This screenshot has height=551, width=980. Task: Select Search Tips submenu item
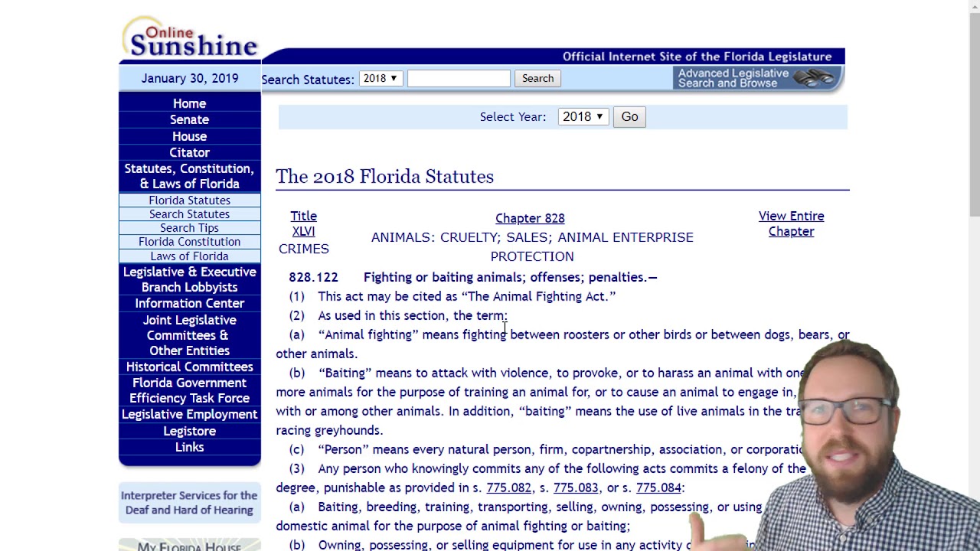click(x=189, y=228)
